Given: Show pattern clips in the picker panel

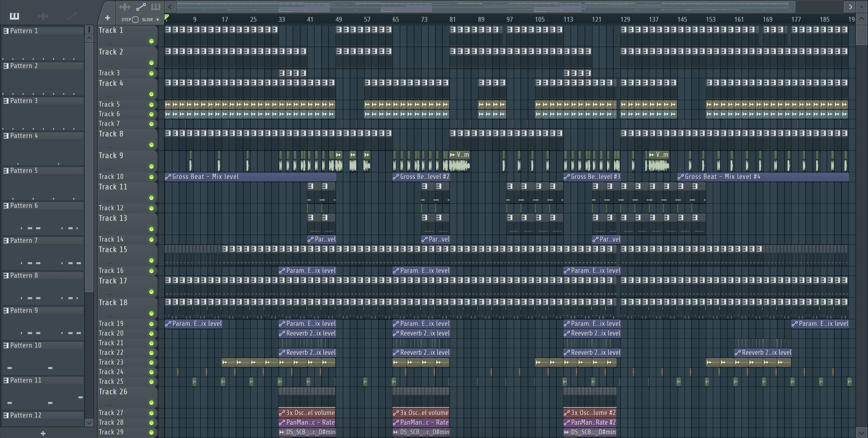Looking at the screenshot, I should [x=14, y=16].
